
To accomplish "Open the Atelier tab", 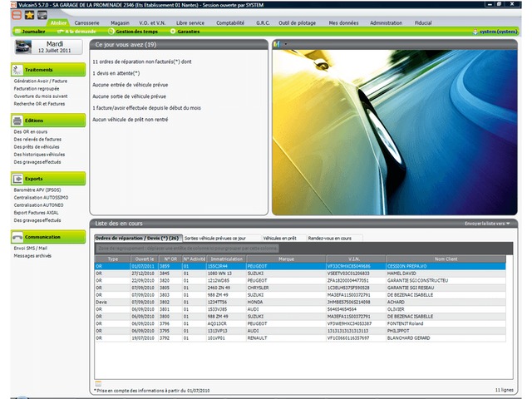I will click(58, 22).
